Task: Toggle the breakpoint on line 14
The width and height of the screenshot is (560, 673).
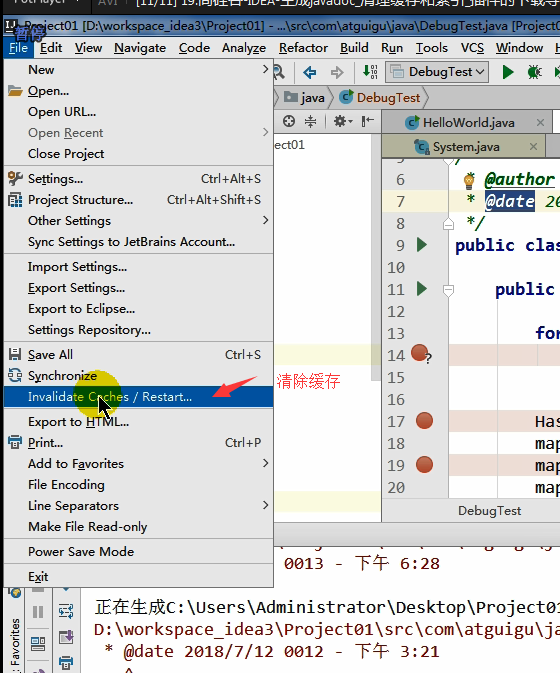Action: [x=421, y=354]
